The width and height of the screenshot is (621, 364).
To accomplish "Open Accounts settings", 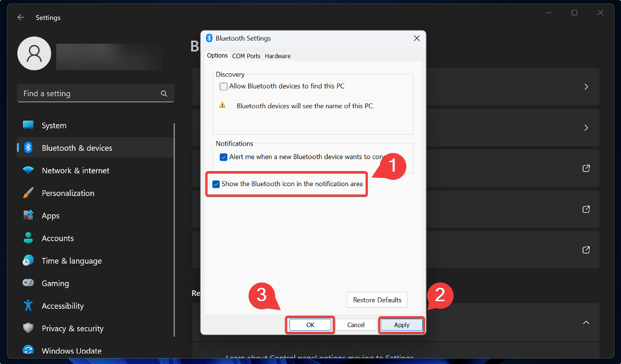I will [58, 238].
